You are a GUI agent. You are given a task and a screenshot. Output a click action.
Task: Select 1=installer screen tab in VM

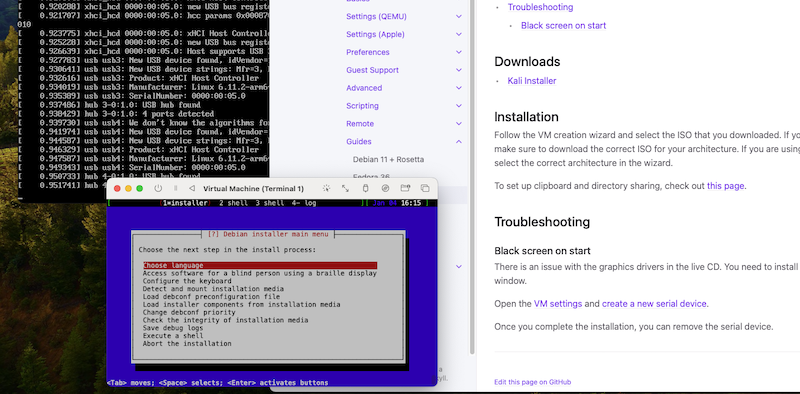click(185, 203)
